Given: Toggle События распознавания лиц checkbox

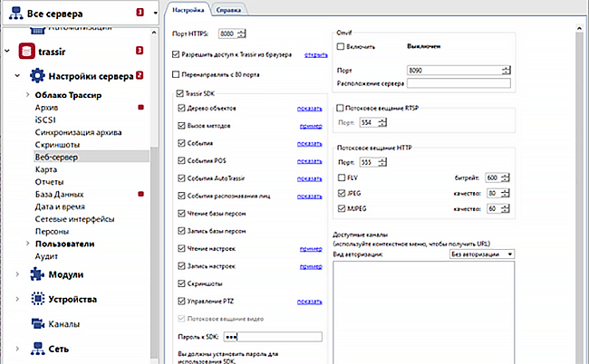Looking at the screenshot, I should tap(181, 196).
